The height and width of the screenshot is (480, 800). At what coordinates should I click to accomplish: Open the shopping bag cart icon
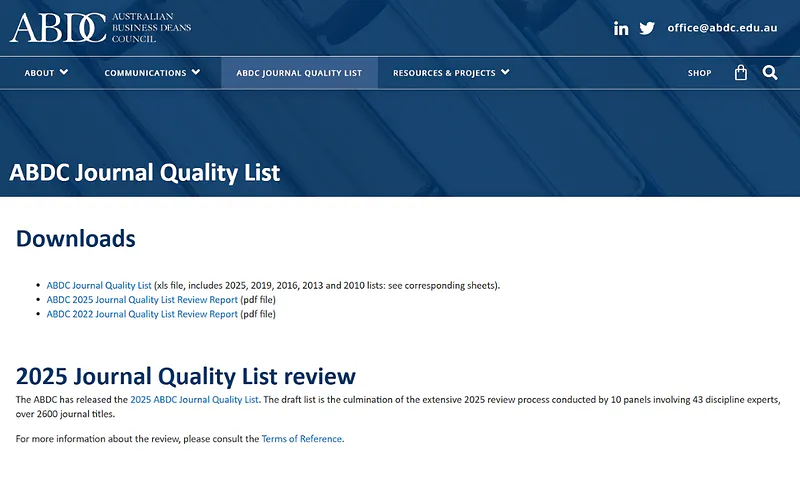pos(741,73)
